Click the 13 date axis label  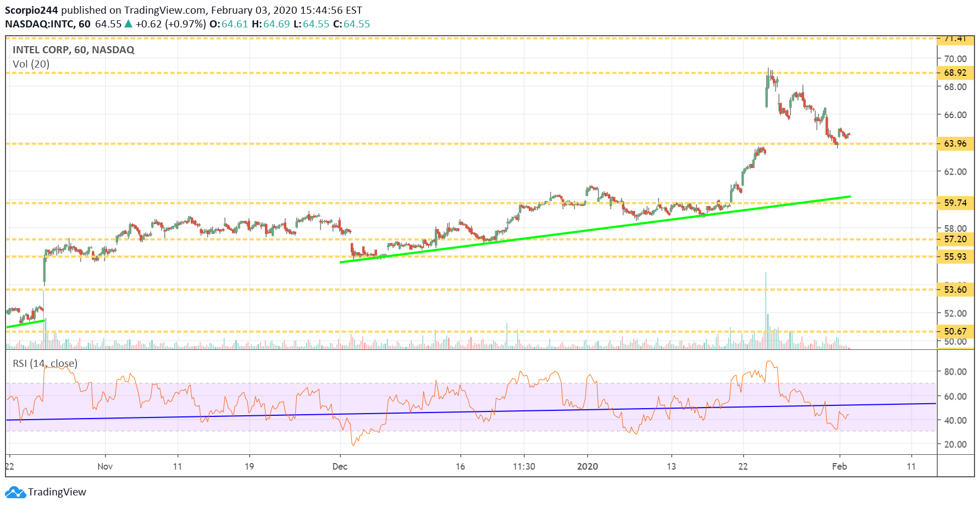click(x=671, y=466)
